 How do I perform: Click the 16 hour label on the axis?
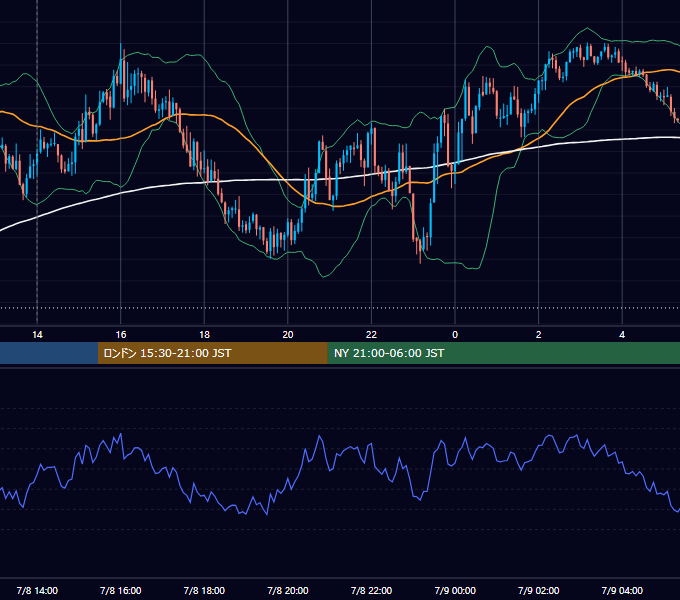[x=121, y=335]
